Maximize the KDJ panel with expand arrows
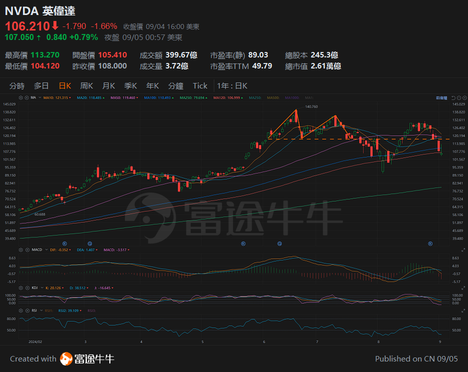This screenshot has width=468, height=372. pos(463,288)
